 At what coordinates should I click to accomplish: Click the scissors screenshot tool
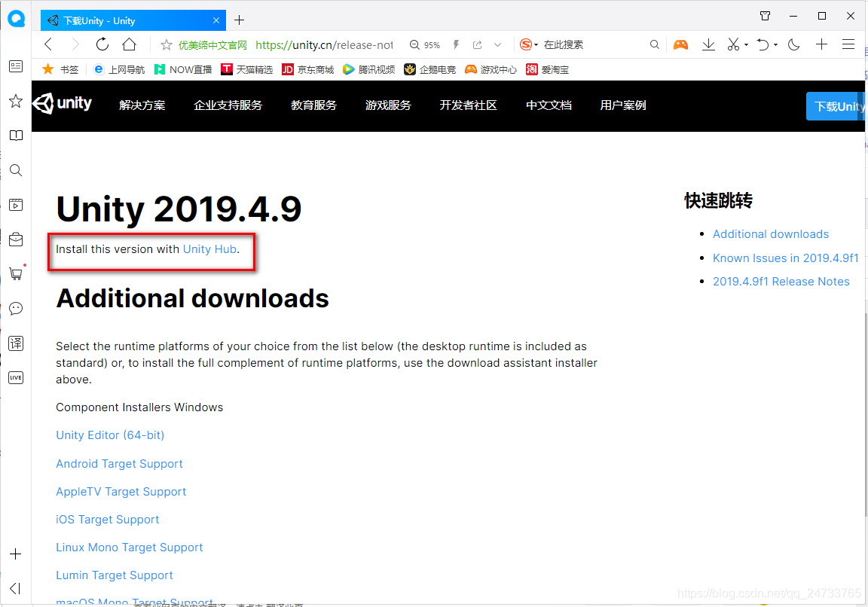[x=733, y=45]
